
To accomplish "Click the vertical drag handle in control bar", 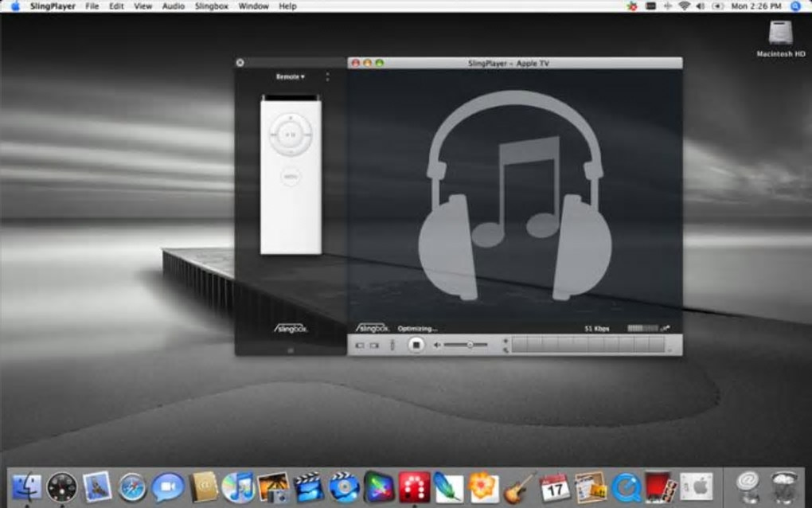I will click(x=392, y=345).
